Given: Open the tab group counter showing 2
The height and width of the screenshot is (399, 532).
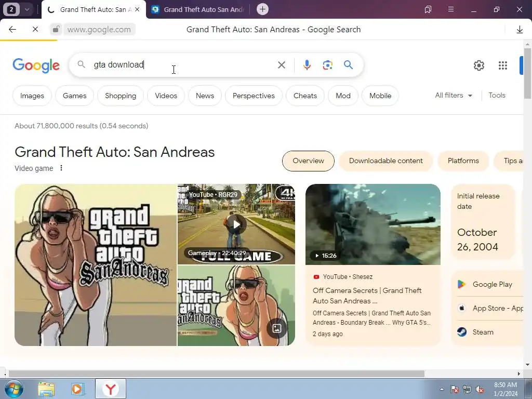Looking at the screenshot, I should [x=11, y=9].
